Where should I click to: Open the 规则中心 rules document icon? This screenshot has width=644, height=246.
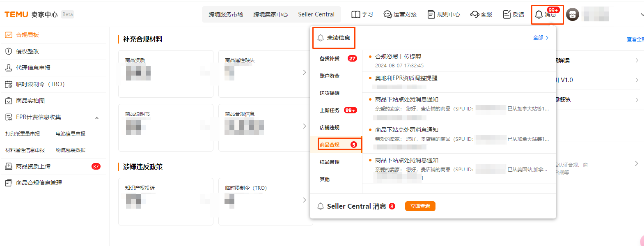431,14
